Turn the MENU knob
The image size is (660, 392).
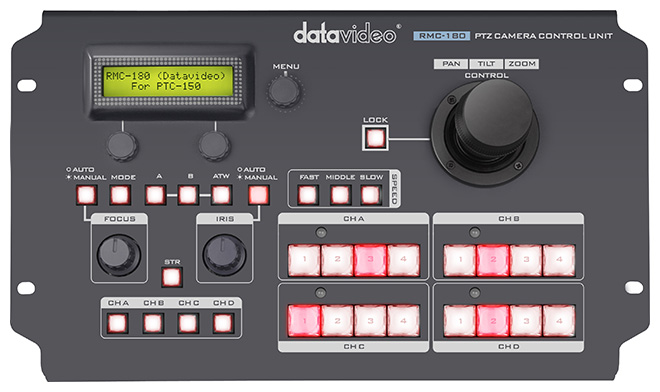(285, 90)
